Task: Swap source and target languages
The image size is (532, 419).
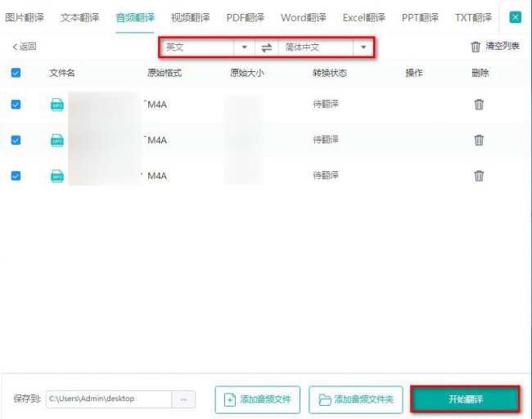Action: pos(266,47)
